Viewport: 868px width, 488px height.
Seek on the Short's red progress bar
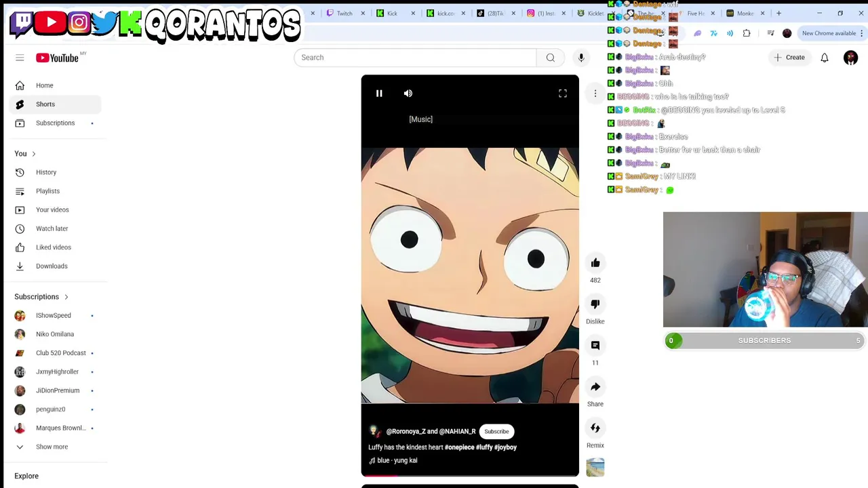(470, 475)
